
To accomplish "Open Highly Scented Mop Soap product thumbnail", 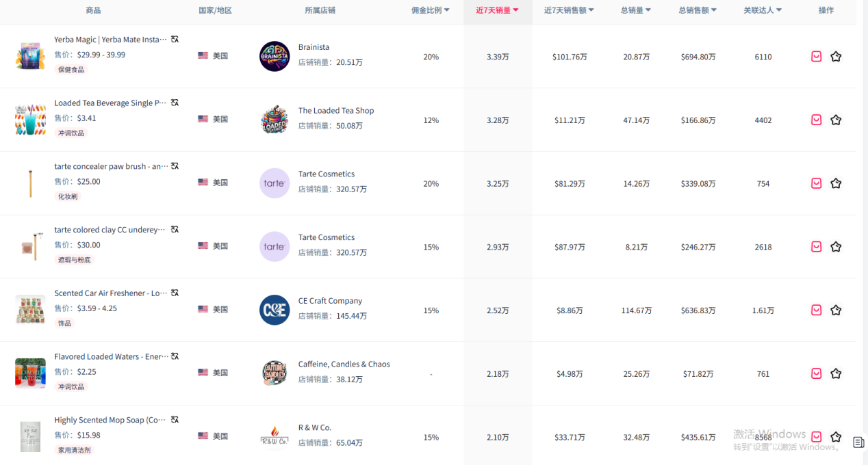I will click(30, 436).
